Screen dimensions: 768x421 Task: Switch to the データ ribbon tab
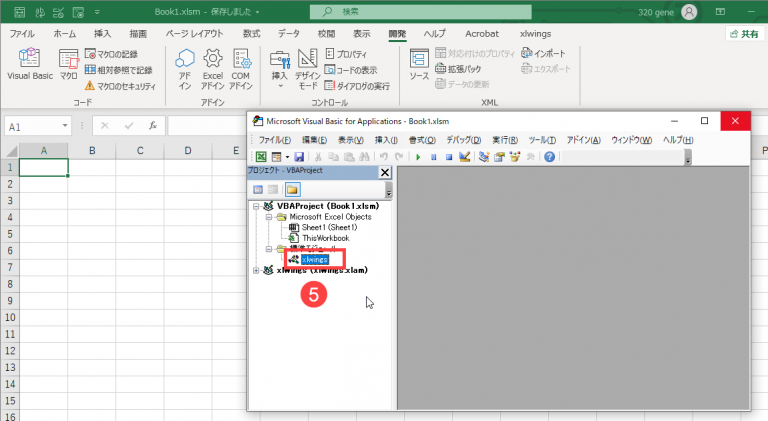click(x=288, y=34)
